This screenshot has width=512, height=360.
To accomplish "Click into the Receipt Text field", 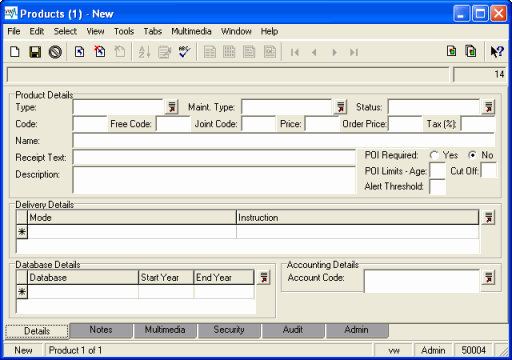I will click(214, 157).
